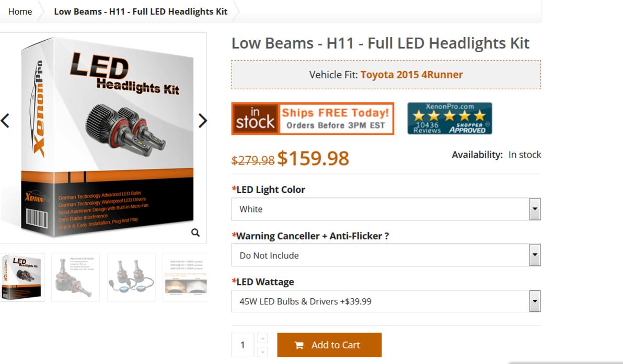Click the main LED Headlights Kit product image

pos(103,138)
